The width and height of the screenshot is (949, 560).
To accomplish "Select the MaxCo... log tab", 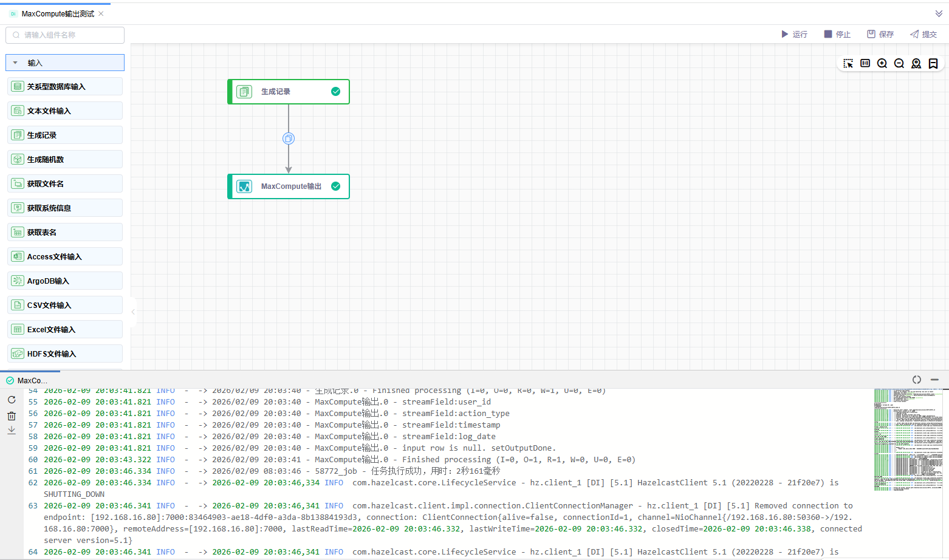I will [x=29, y=380].
